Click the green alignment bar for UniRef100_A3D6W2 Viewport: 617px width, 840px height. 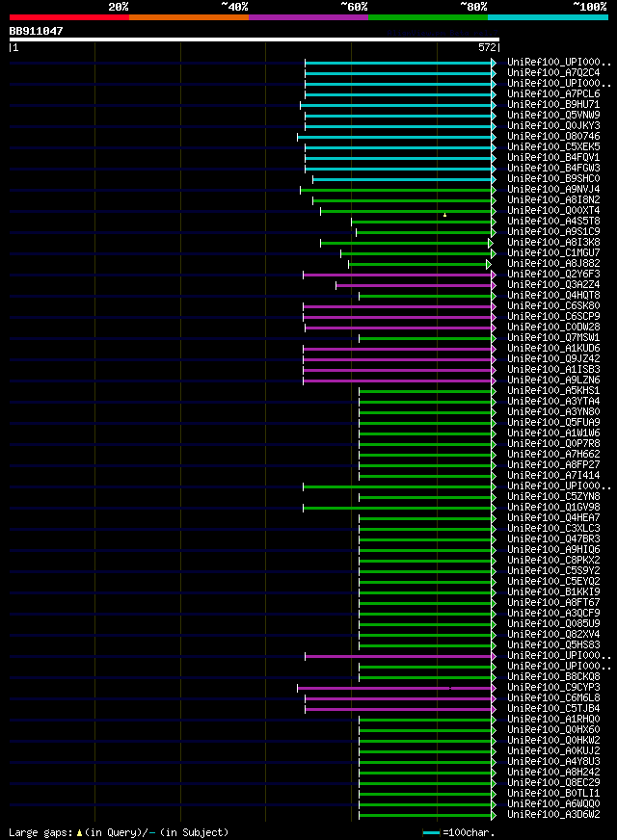point(428,816)
